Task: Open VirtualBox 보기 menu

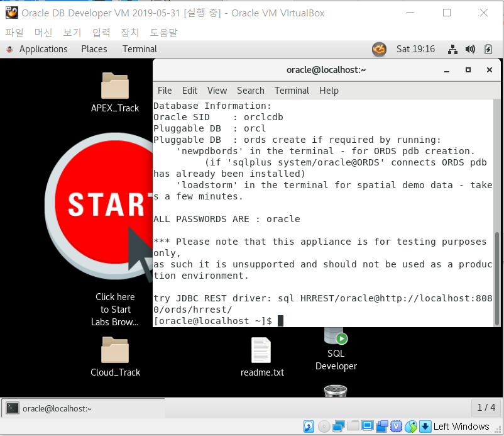Action: [72, 33]
